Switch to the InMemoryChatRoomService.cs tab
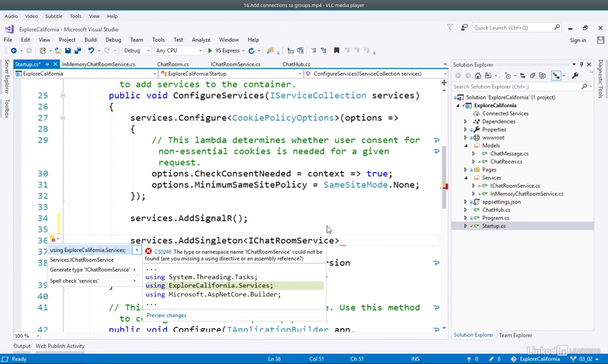Screen dimensions: 608x364 coord(98,64)
